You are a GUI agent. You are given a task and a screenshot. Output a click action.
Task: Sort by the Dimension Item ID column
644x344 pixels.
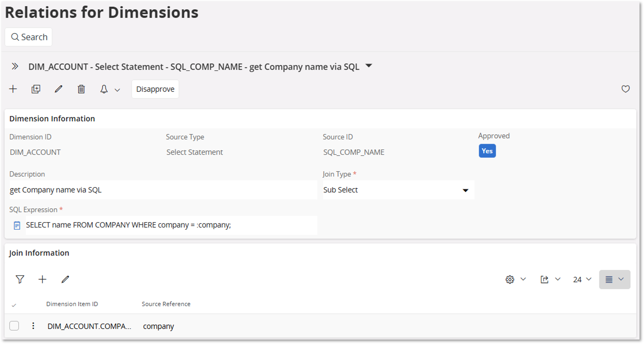72,304
